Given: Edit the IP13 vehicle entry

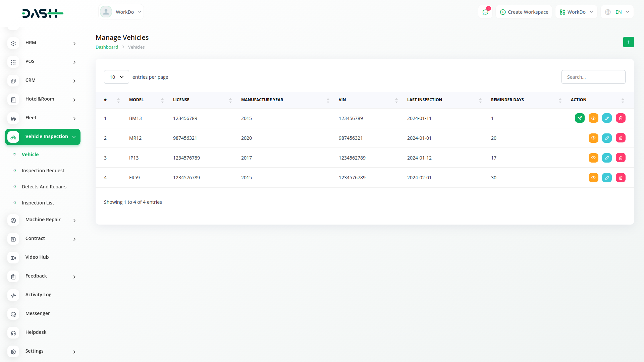Looking at the screenshot, I should [607, 158].
